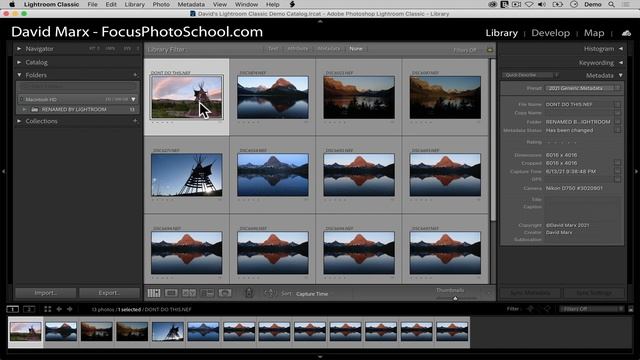The height and width of the screenshot is (360, 640).
Task: Click second window display button 2
Action: (29, 309)
